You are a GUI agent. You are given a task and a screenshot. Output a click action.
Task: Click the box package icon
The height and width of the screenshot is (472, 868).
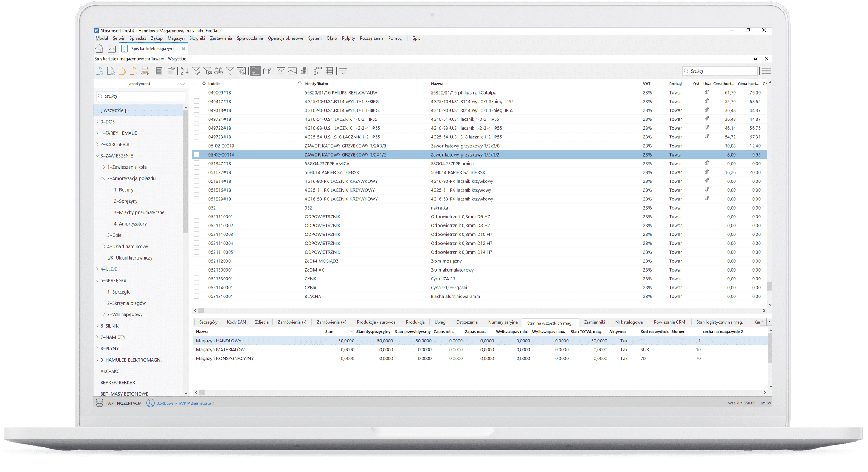[x=267, y=71]
